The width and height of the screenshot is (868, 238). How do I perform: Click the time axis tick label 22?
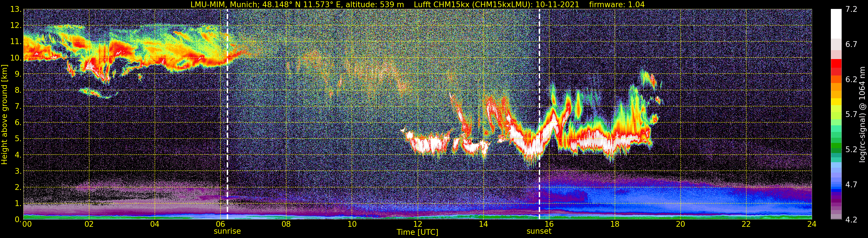click(x=746, y=224)
